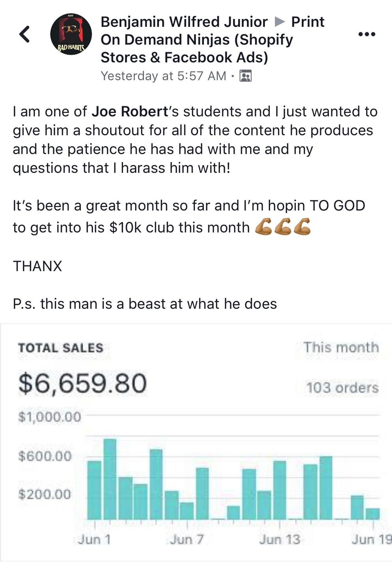392x568 pixels.
Task: Tap the Jun 7 axis label
Action: pyautogui.click(x=187, y=539)
